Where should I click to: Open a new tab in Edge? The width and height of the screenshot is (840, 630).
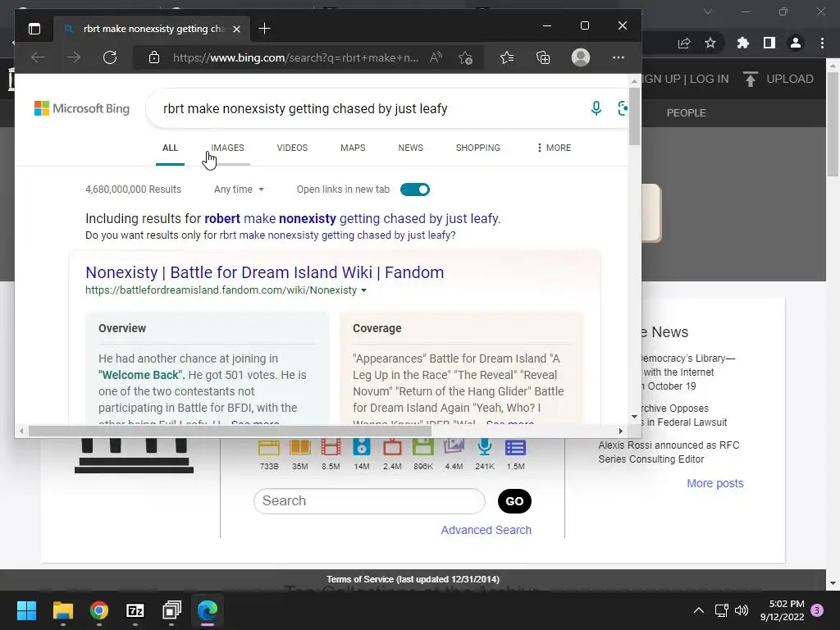[x=264, y=29]
